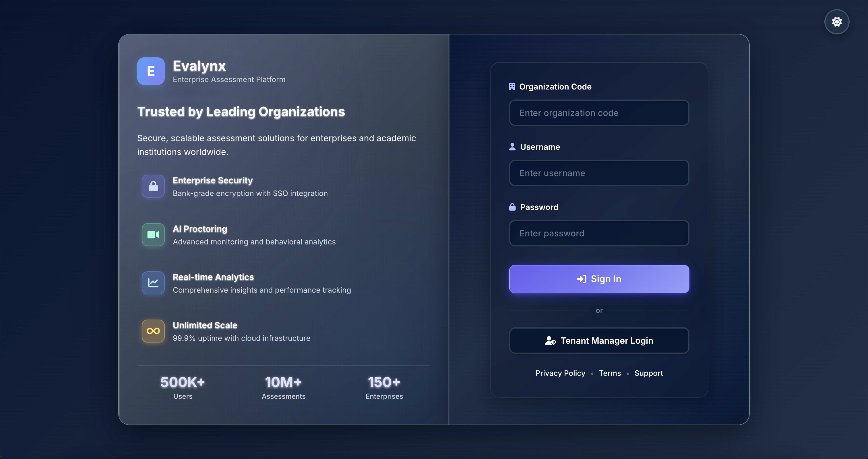This screenshot has width=868, height=459.
Task: Click the 150+ Enterprises statistic
Action: pyautogui.click(x=384, y=387)
